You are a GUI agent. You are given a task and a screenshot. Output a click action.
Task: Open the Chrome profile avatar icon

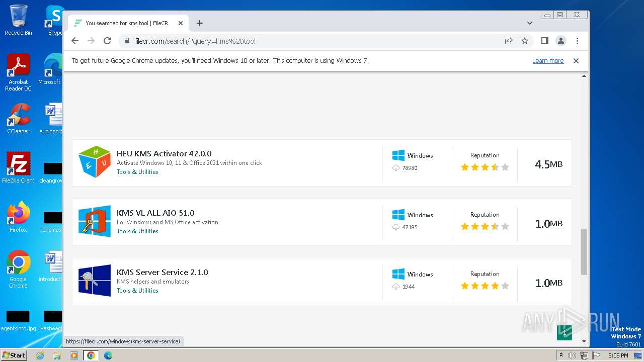coord(560,41)
